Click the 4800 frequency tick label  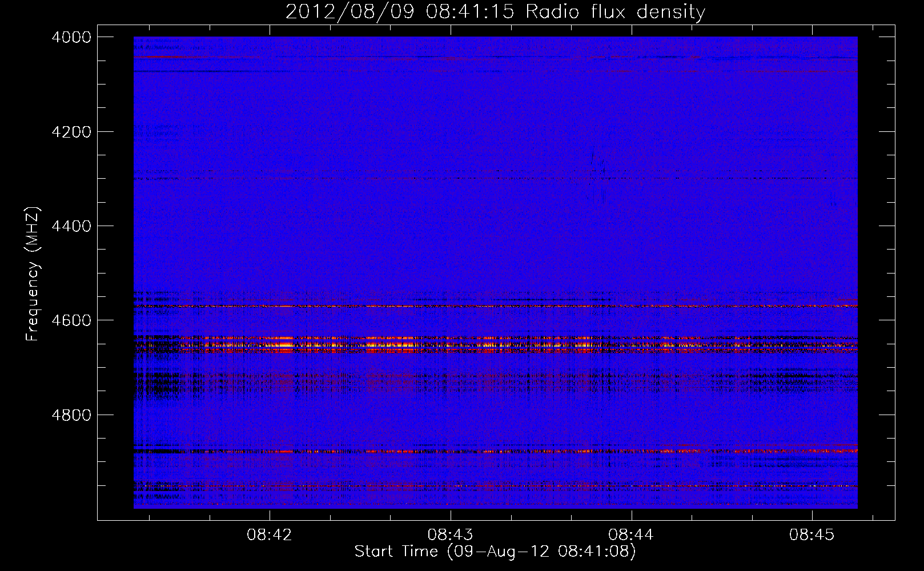71,415
